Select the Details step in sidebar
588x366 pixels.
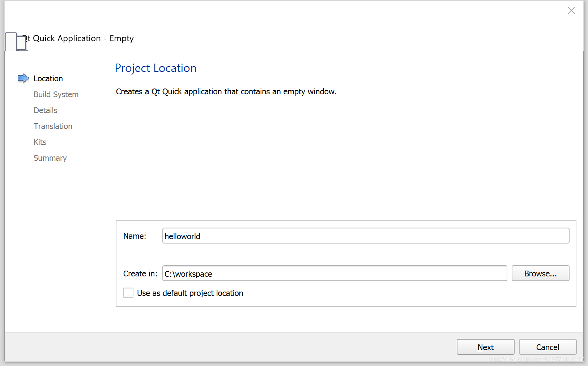[x=46, y=110]
